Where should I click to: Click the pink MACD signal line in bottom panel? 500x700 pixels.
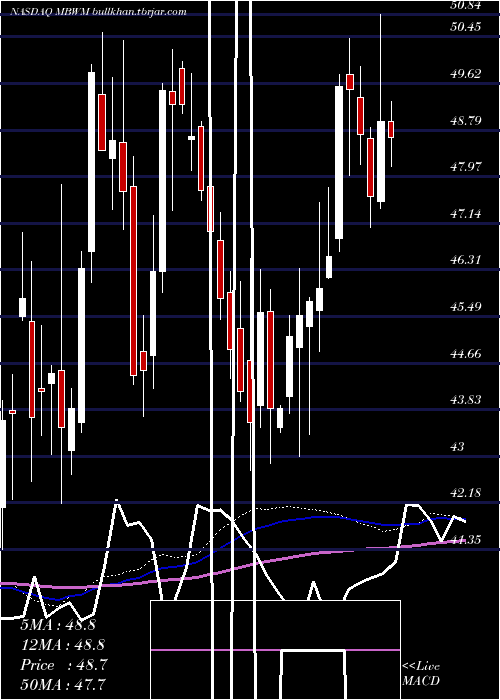tap(275, 650)
